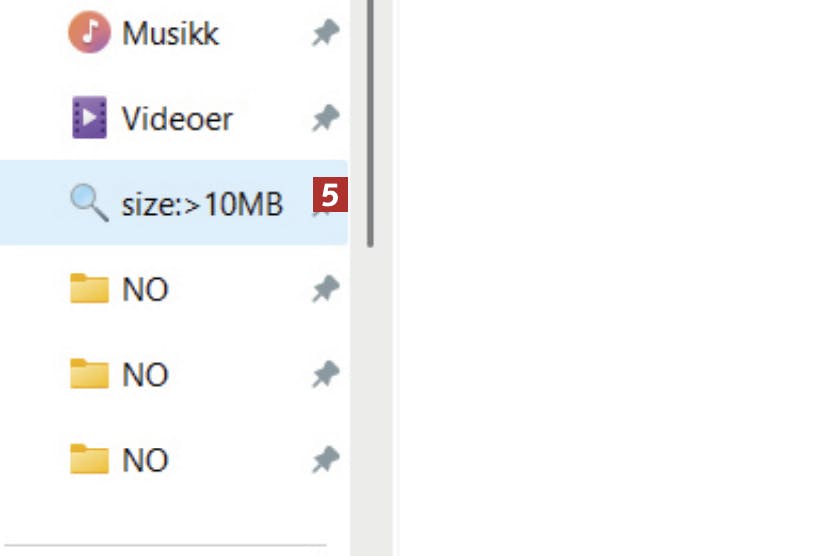
Task: Click the middle NO folder's yellow icon
Action: tap(89, 373)
